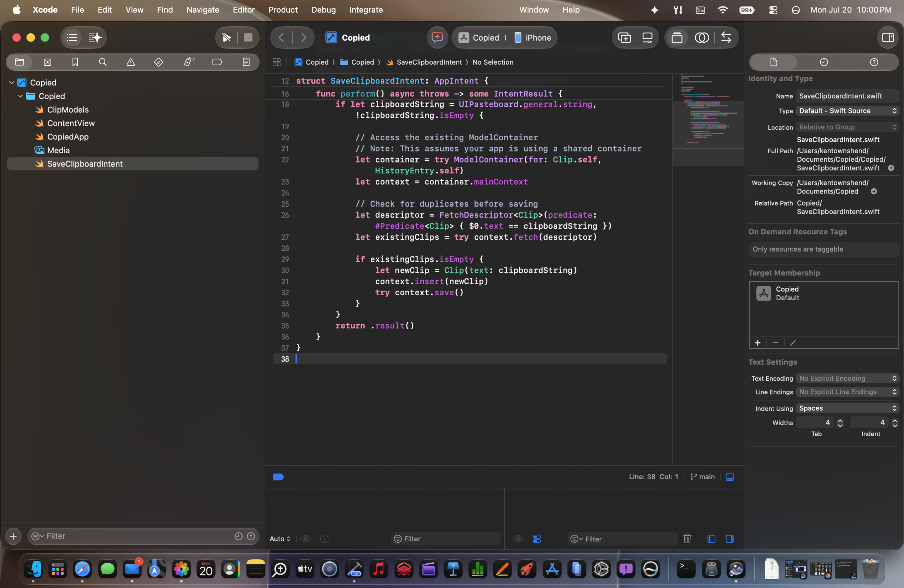This screenshot has height=588, width=904.
Task: Toggle the breakpoints activation tag
Action: [x=278, y=477]
